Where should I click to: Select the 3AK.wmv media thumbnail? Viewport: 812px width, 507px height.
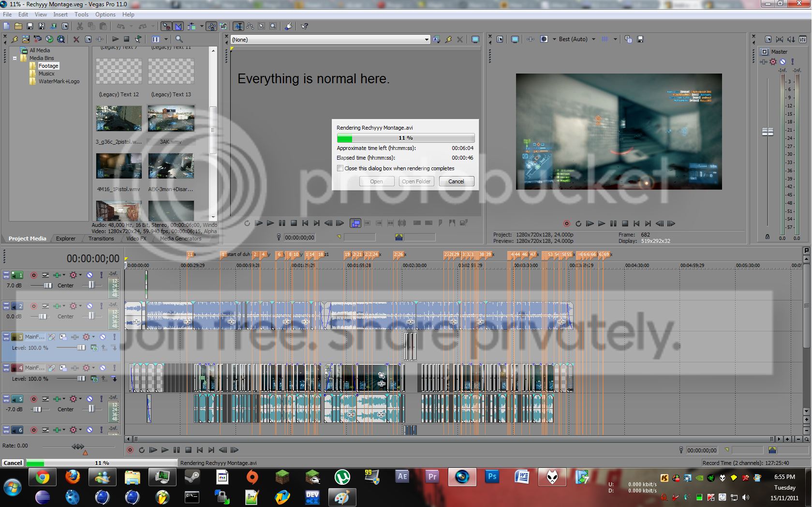click(171, 119)
